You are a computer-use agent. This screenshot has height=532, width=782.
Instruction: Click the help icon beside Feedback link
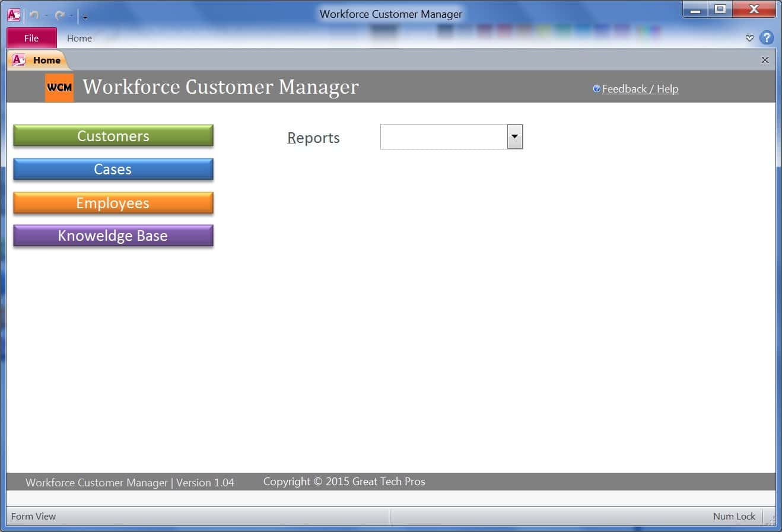[x=597, y=89]
